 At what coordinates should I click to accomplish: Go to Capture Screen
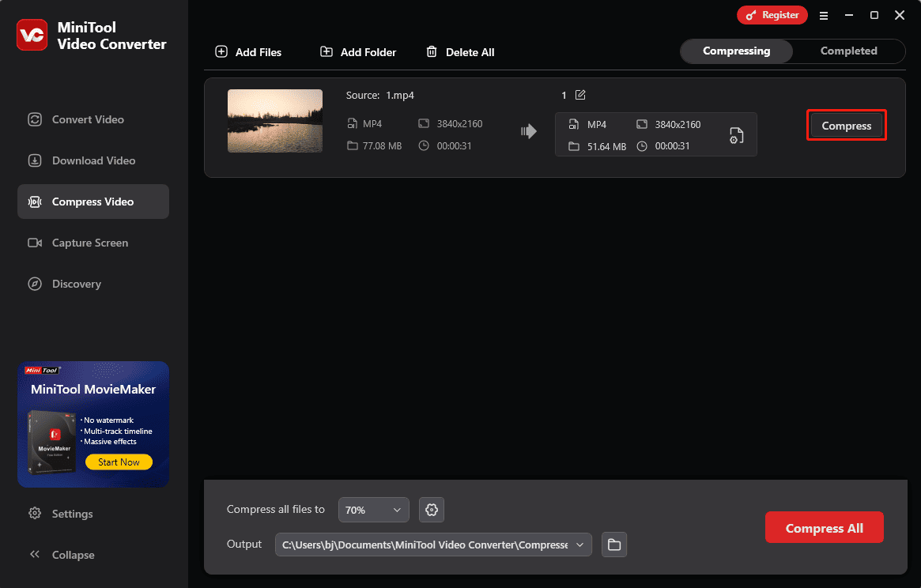pyautogui.click(x=92, y=243)
